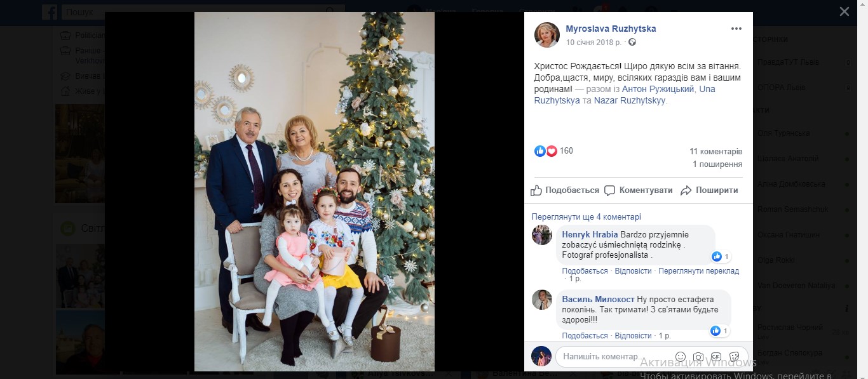Image resolution: width=868 pixels, height=379 pixels.
Task: Like the post with Подобається button
Action: [x=565, y=190]
